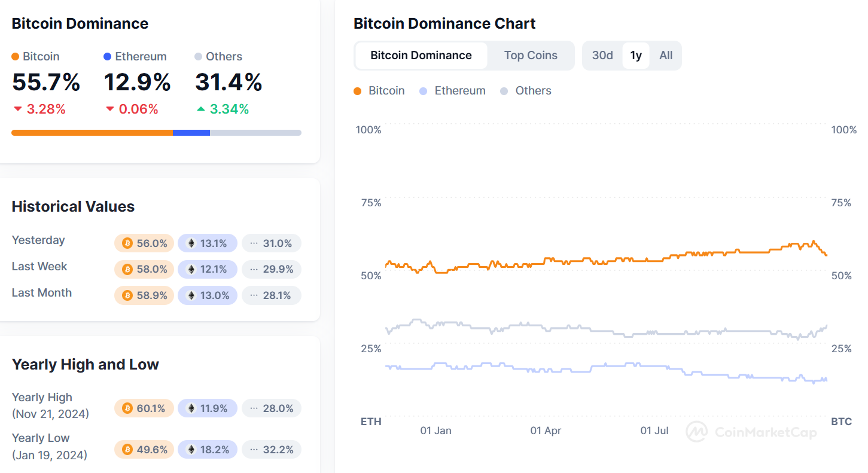Hide Others series in chart legend
Viewport: 868px width, 473px height.
coord(526,91)
